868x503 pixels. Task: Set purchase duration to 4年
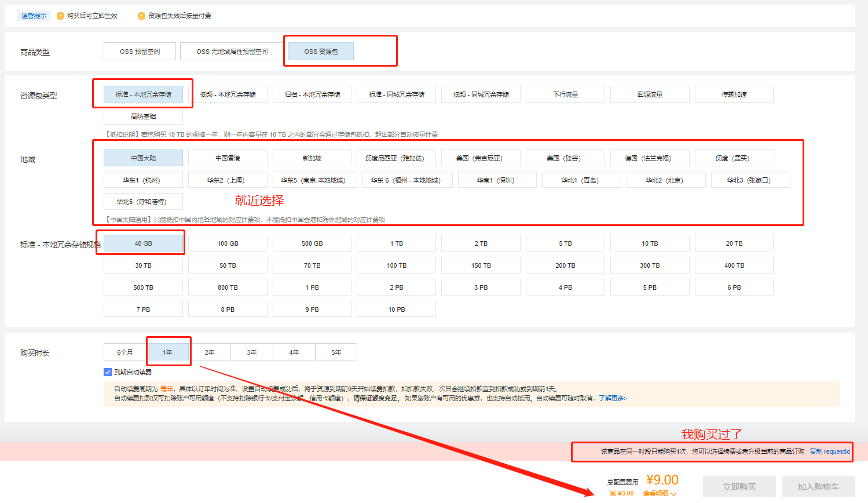294,352
